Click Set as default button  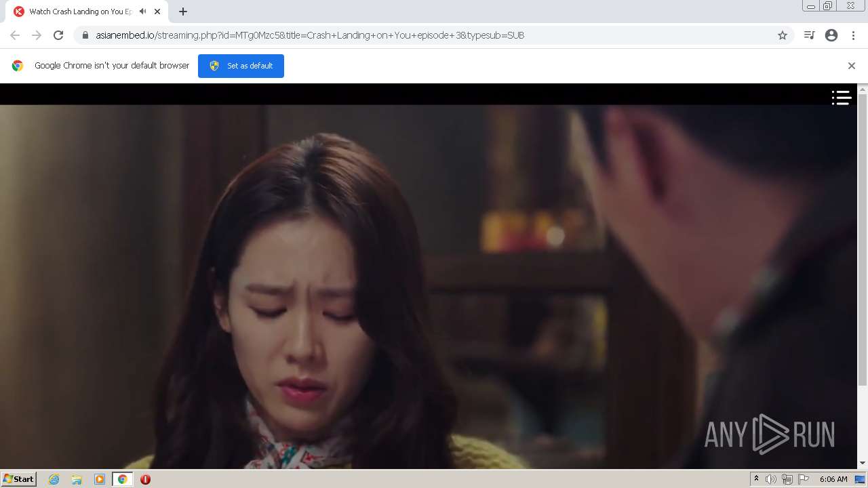tap(241, 66)
